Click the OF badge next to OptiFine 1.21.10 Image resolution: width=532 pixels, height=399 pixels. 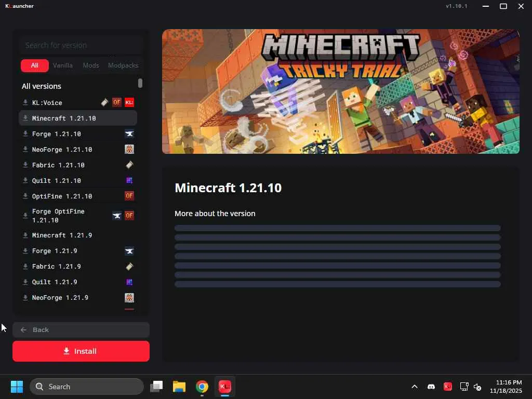click(129, 196)
